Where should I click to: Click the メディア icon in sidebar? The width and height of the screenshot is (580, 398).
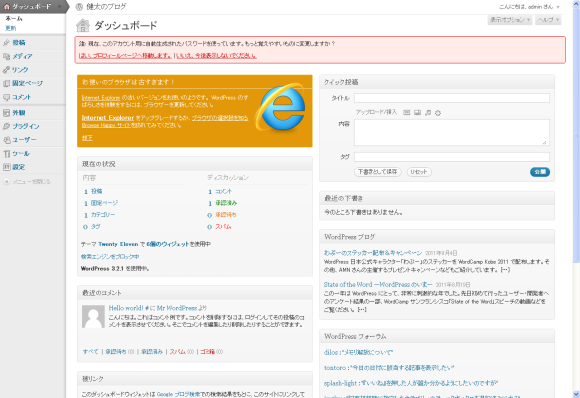click(6, 57)
